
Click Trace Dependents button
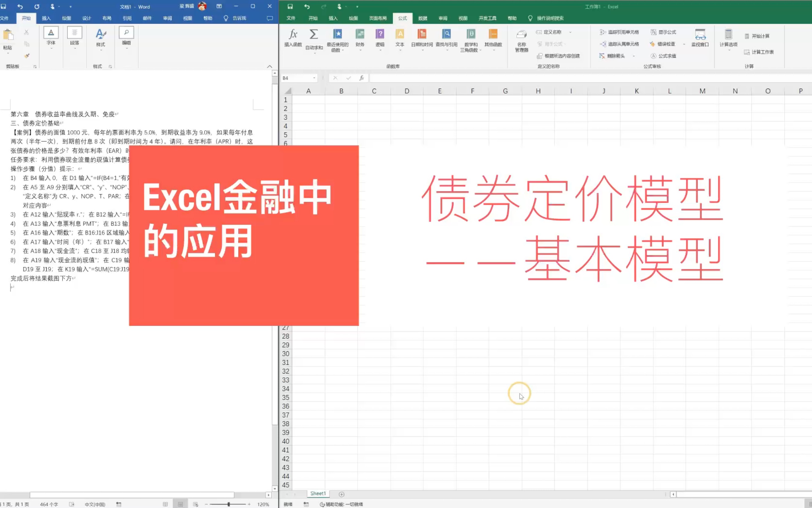(619, 44)
